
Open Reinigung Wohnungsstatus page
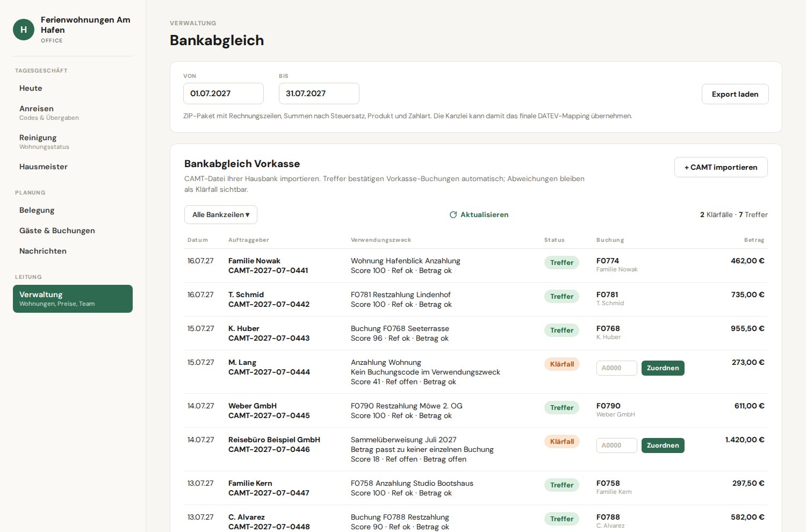(x=73, y=142)
